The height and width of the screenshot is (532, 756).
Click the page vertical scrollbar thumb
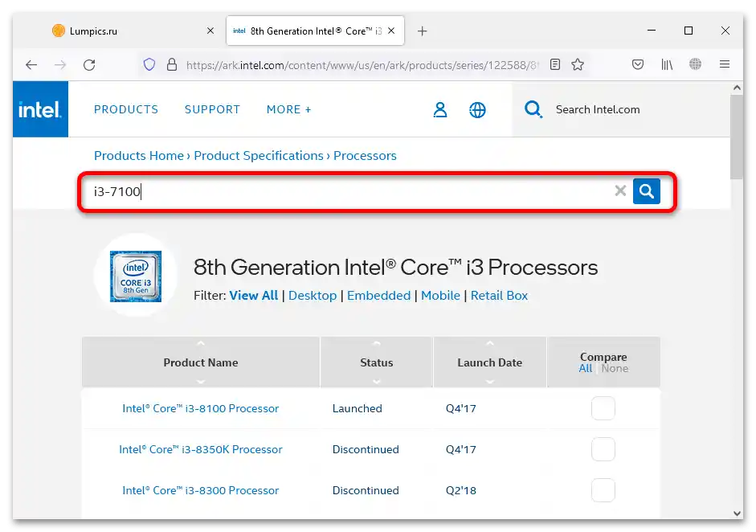coord(736,137)
